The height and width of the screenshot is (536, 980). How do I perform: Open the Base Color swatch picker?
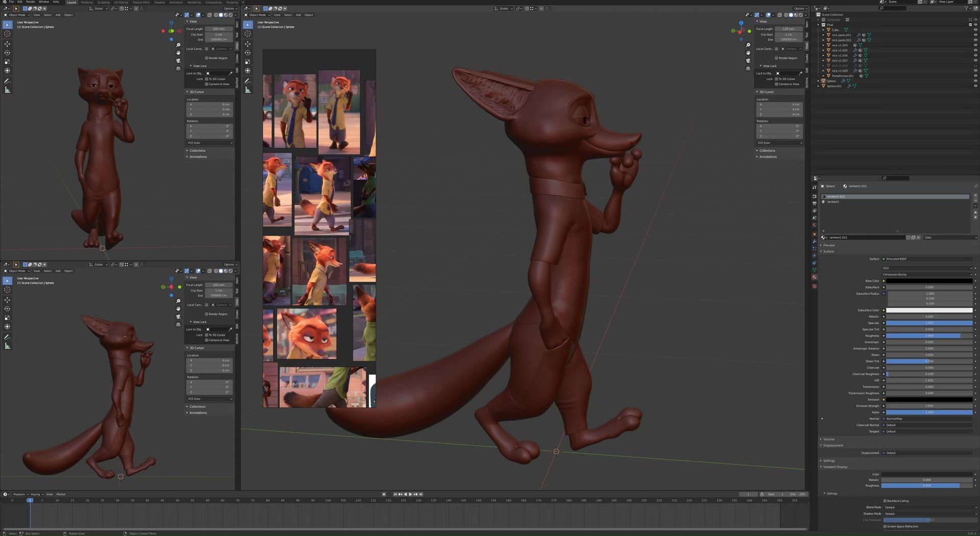[x=929, y=281]
